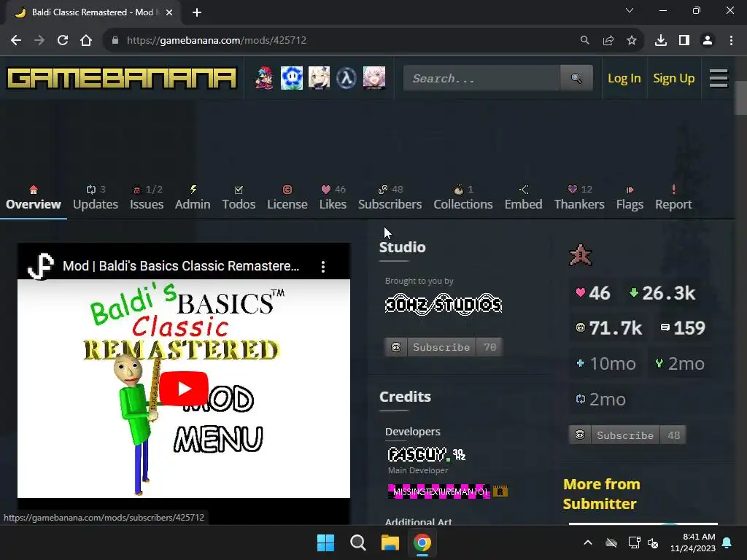Viewport: 747px width, 560px height.
Task: Open the pink-haired anime character game icon
Action: [374, 78]
